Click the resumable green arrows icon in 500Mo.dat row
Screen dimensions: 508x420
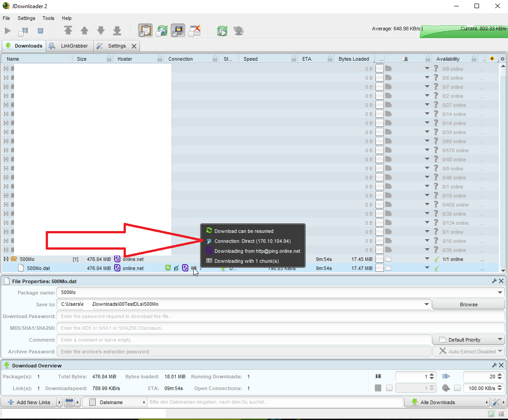168,268
